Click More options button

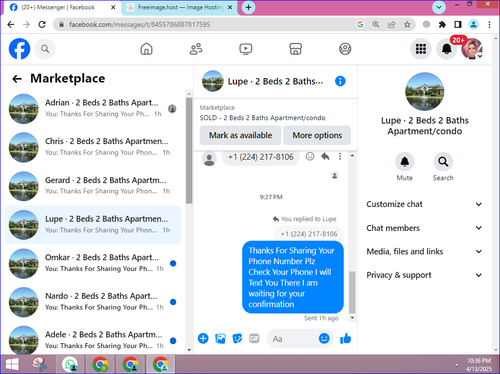pos(317,135)
